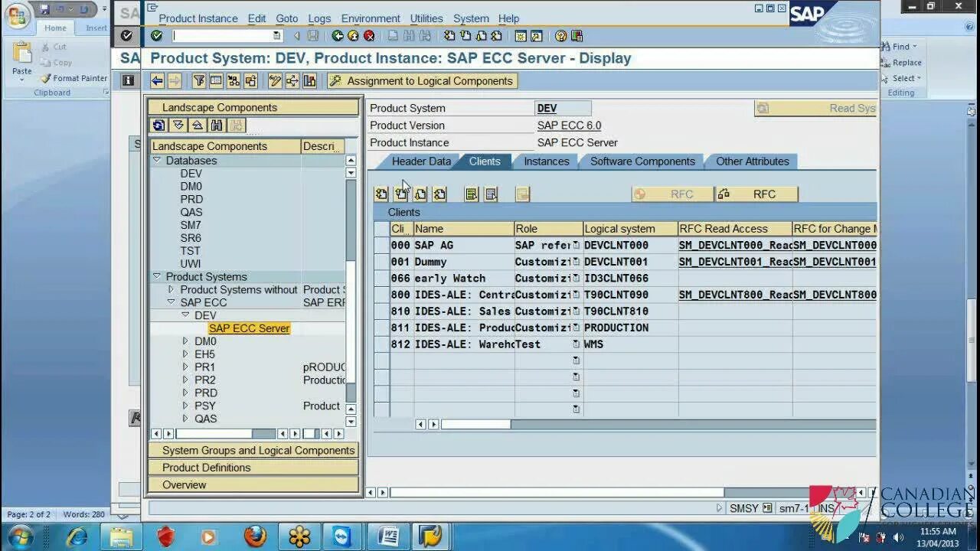This screenshot has width=980, height=551.
Task: Switch to the Software Components tab
Action: (x=642, y=161)
